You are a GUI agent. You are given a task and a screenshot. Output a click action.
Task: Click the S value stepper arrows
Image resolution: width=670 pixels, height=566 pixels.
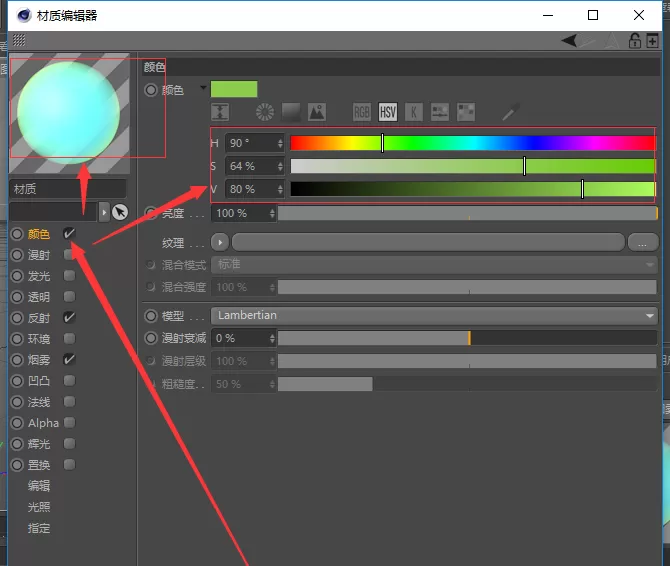point(280,166)
